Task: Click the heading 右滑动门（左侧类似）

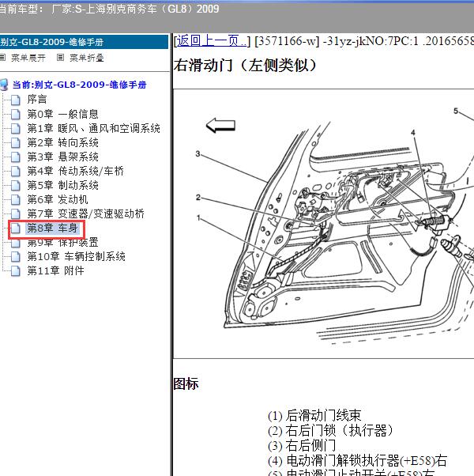Action: 245,66
